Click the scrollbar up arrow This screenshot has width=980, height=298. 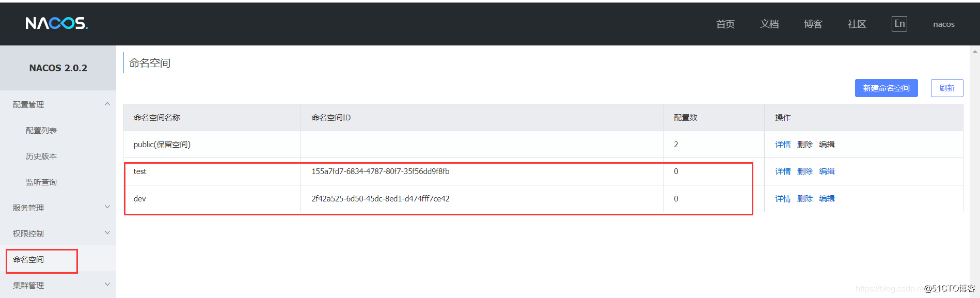pyautogui.click(x=975, y=51)
